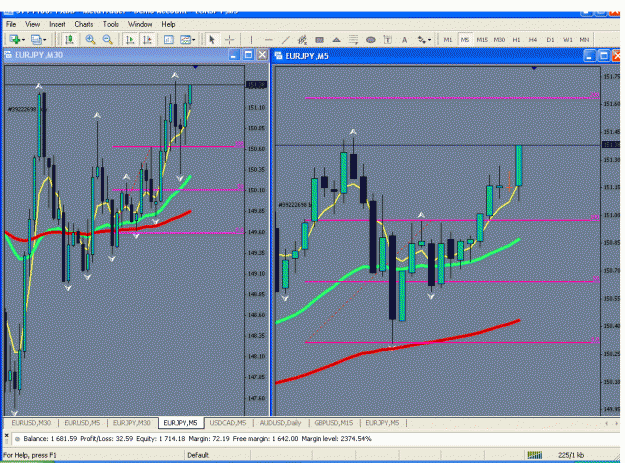Open the View menu
Image resolution: width=625 pixels, height=463 pixels.
[32, 24]
